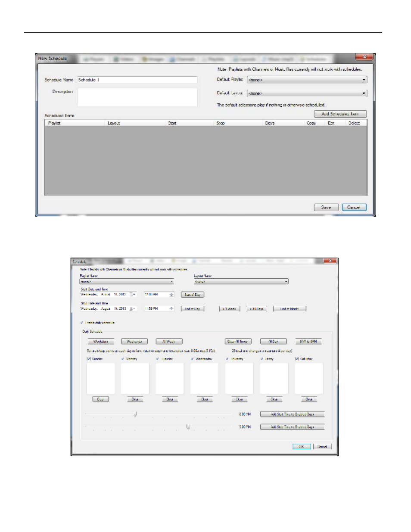Confirm Schedule dialog with OK
This screenshot has height=532, width=411.
302,446
